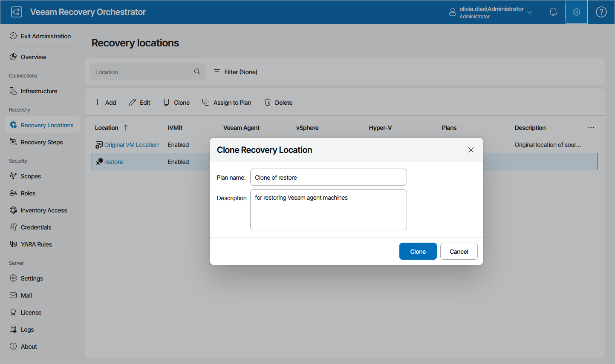Click the Description column header
615x364 pixels.
tap(530, 128)
